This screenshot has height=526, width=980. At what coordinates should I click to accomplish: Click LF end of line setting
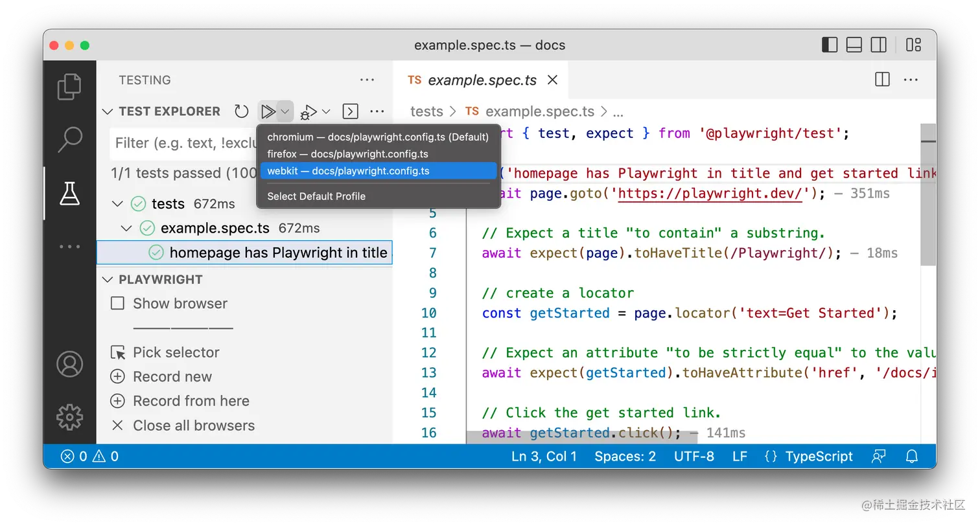(x=740, y=456)
